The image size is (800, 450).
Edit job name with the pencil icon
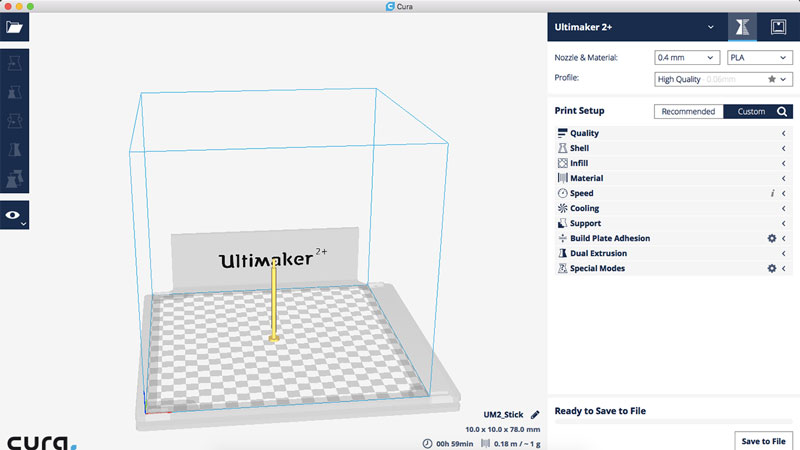(535, 415)
